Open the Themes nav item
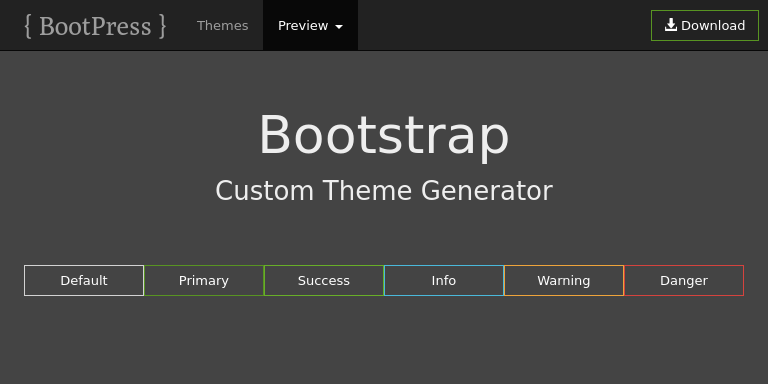The width and height of the screenshot is (768, 384). pyautogui.click(x=222, y=25)
